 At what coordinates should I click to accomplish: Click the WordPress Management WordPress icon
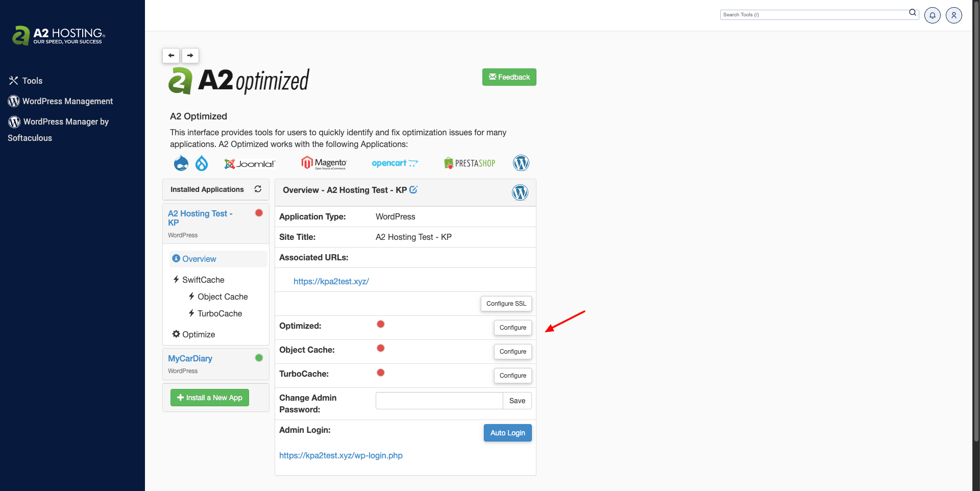click(14, 101)
